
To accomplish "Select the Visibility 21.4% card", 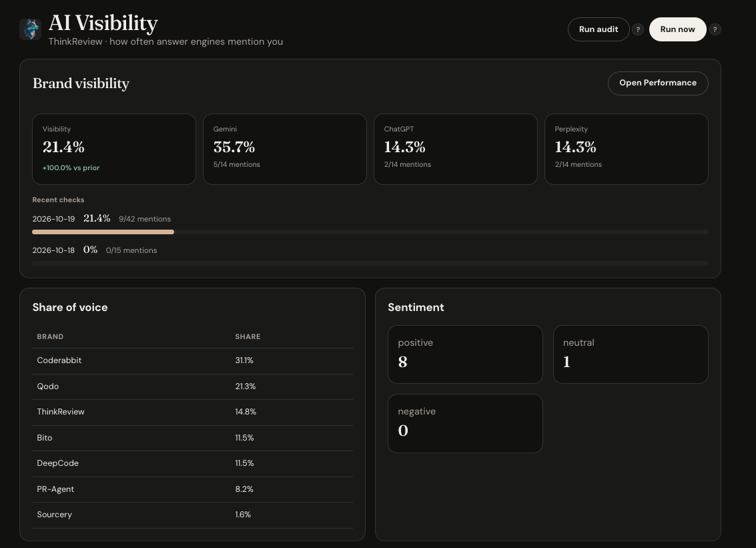I will pyautogui.click(x=114, y=149).
